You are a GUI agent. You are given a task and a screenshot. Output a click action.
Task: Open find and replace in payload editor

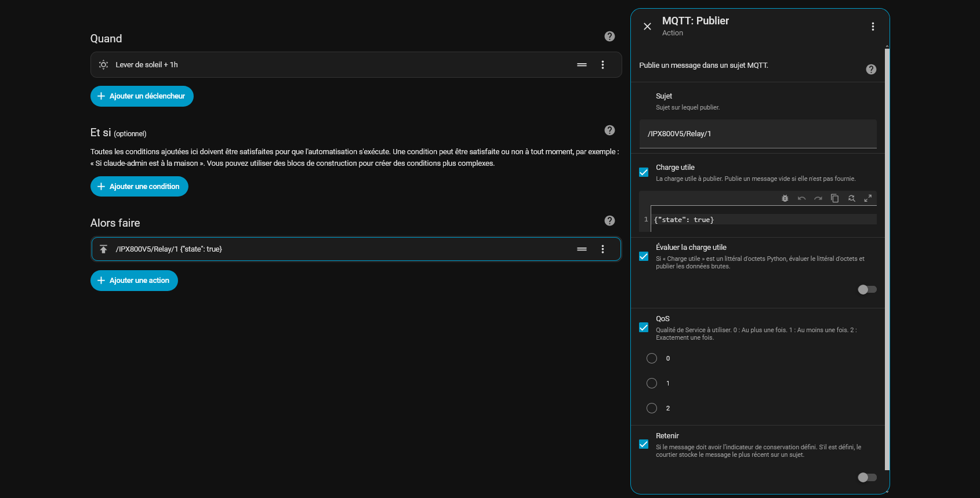tap(851, 198)
